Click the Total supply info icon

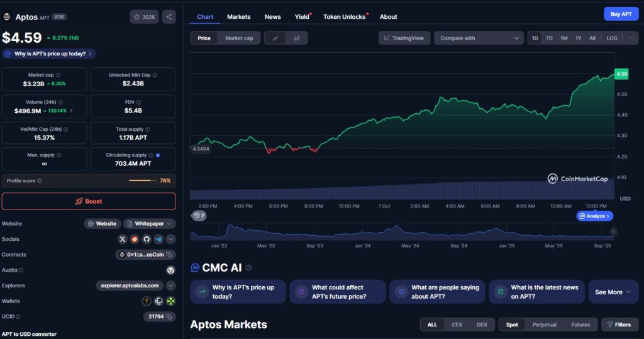pyautogui.click(x=147, y=129)
